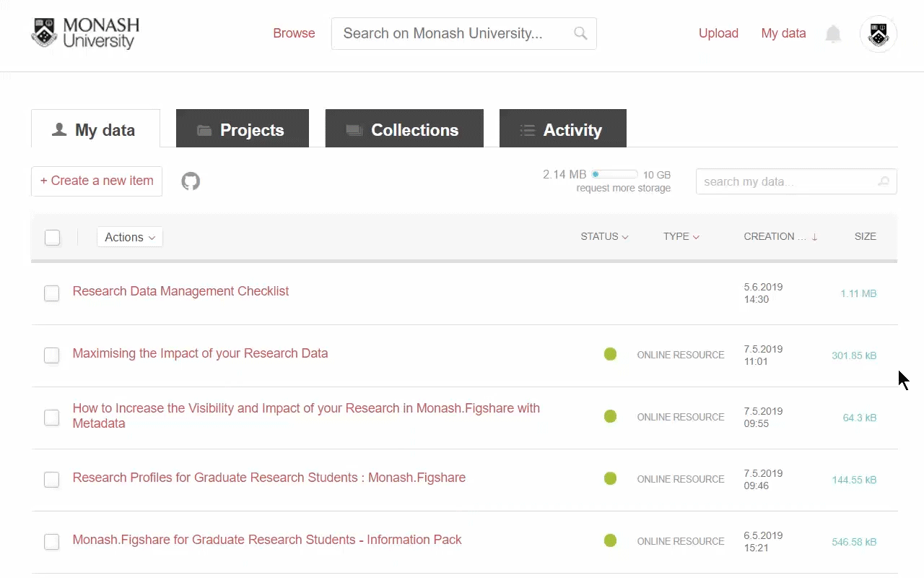Open Research Profiles for Graduate Research Students item
The width and height of the screenshot is (924, 578).
[x=269, y=478]
